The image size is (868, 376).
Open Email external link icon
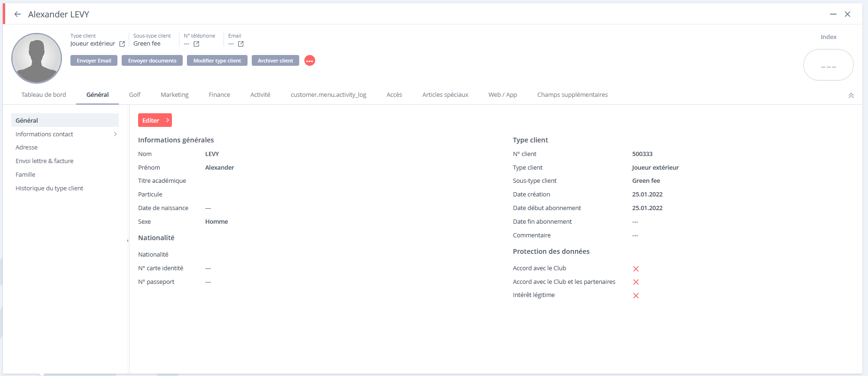(240, 44)
